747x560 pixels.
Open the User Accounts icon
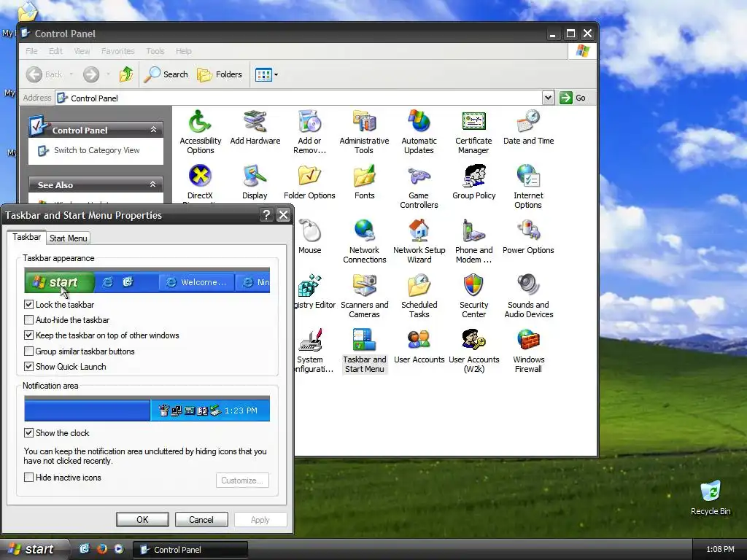[419, 346]
